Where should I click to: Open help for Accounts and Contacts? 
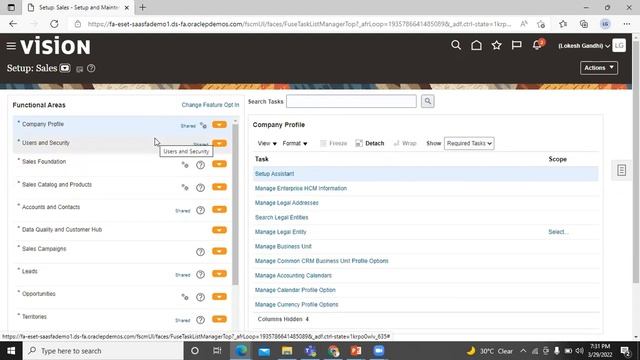click(x=200, y=210)
